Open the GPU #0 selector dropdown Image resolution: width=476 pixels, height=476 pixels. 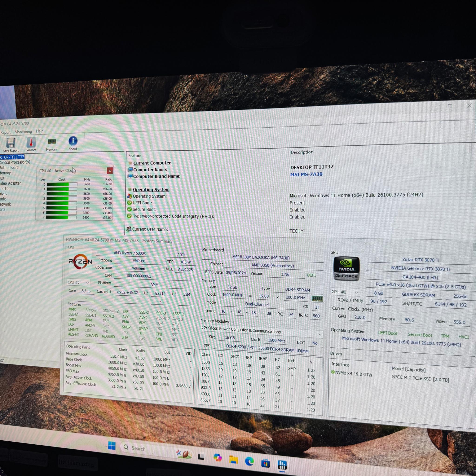point(344,292)
